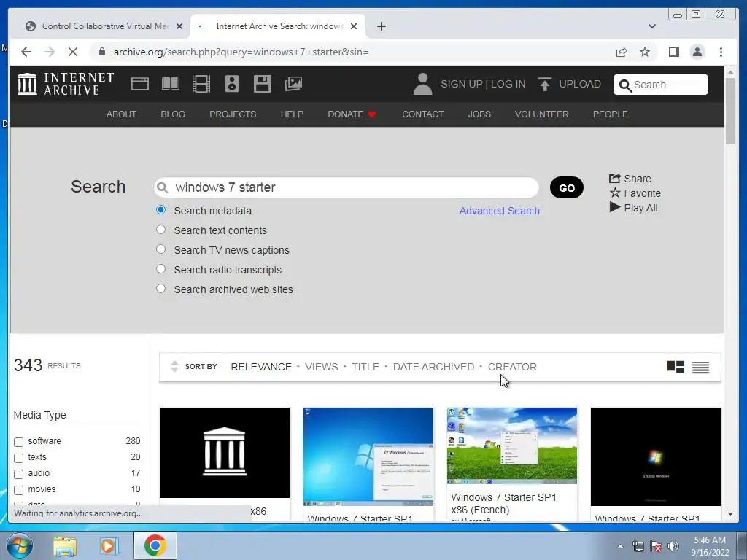Select Search archived web sites option
The height and width of the screenshot is (560, 747).
coord(161,289)
